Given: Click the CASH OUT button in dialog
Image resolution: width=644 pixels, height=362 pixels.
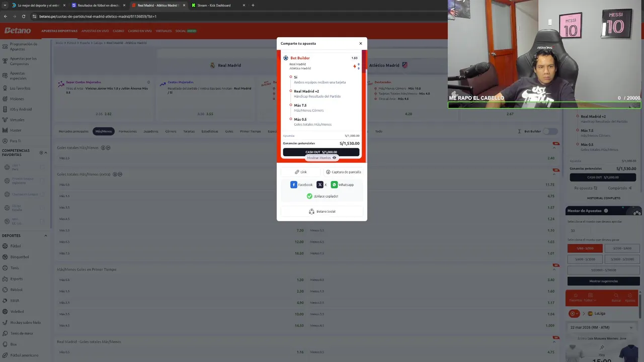Looking at the screenshot, I should pos(321,152).
